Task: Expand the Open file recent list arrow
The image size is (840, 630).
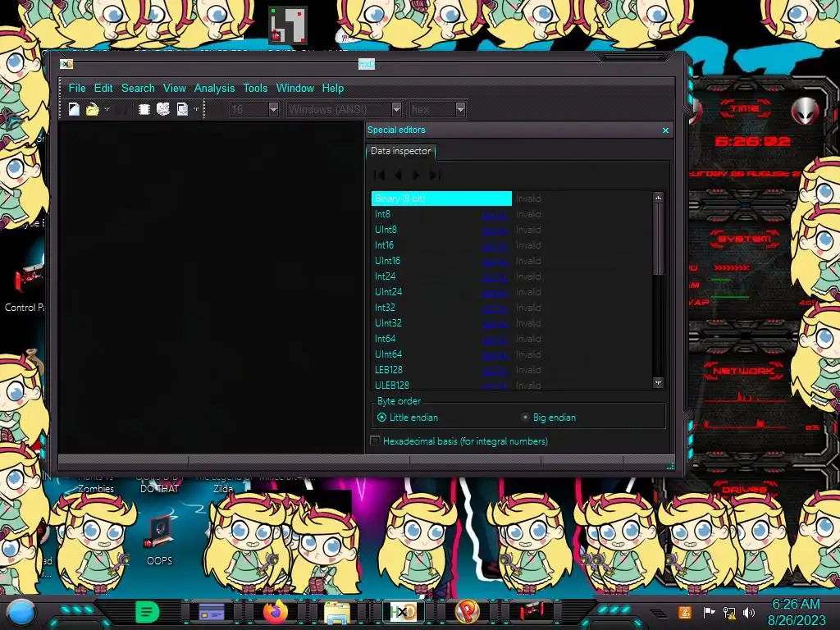Action: click(x=107, y=109)
